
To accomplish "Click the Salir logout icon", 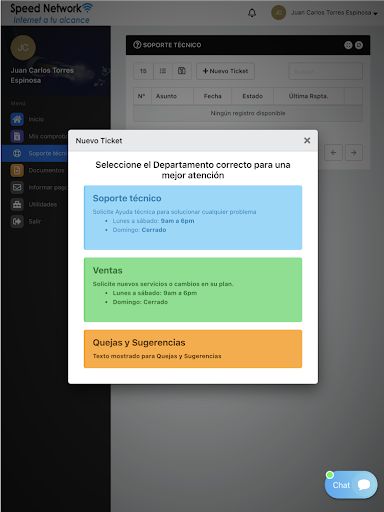I will 17,221.
